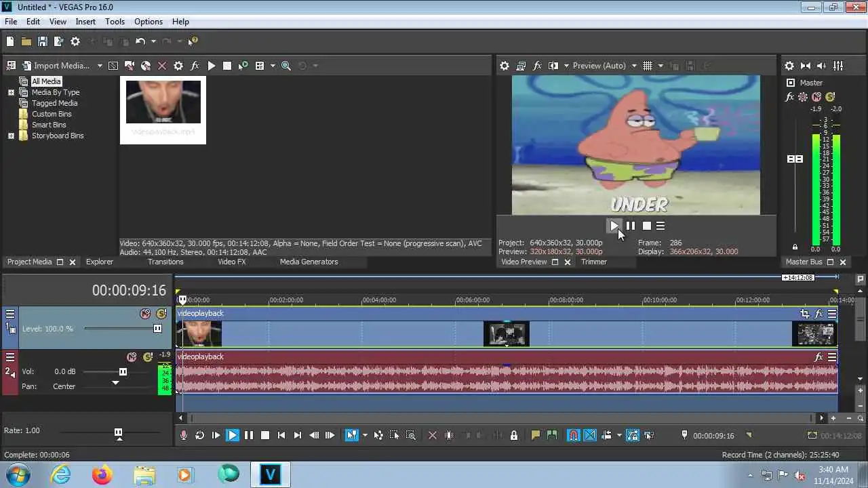Image resolution: width=868 pixels, height=488 pixels.
Task: Adjust the Master bus volume fader
Action: coord(795,159)
